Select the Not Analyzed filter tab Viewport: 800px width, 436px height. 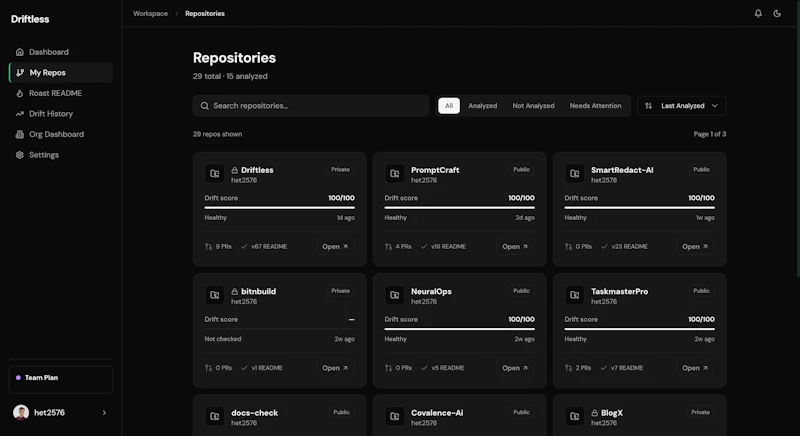[533, 106]
